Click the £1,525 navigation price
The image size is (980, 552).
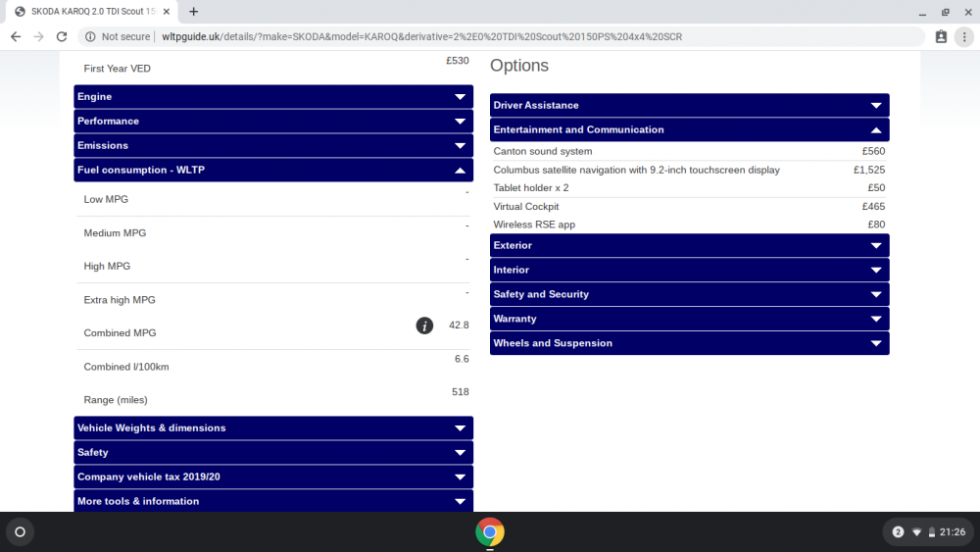pos(869,170)
